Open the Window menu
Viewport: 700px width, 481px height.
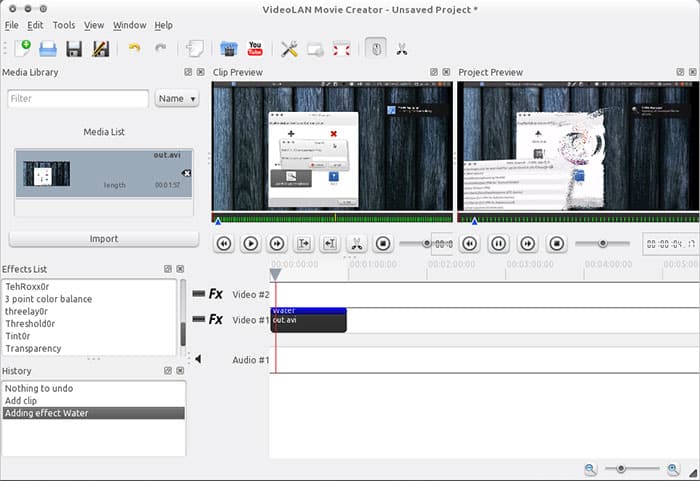coord(129,25)
